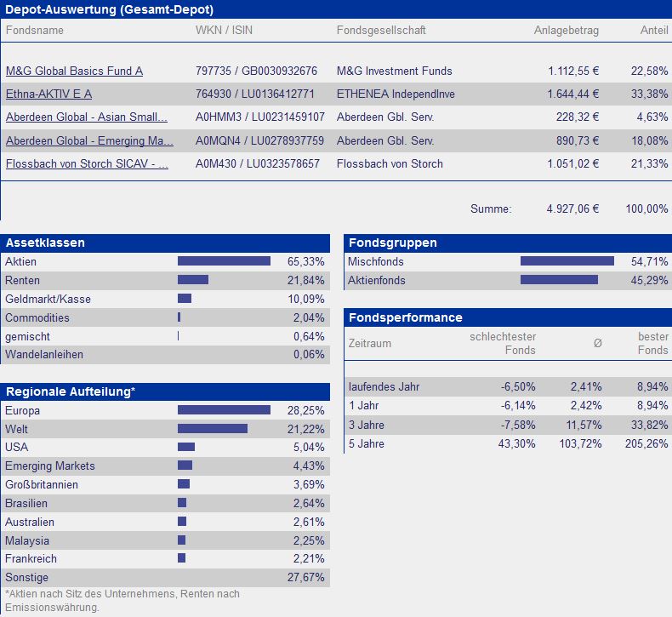This screenshot has height=617, width=672.
Task: Click the Welt regional allocation bar
Action: pyautogui.click(x=213, y=429)
